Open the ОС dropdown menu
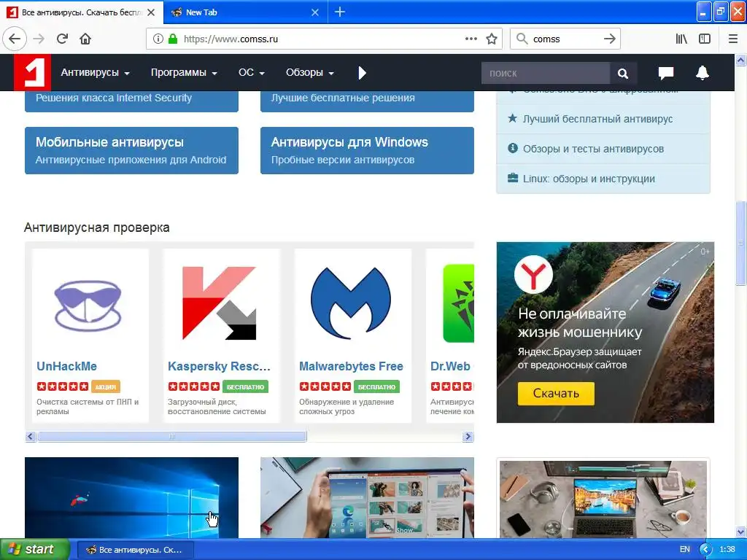 251,72
